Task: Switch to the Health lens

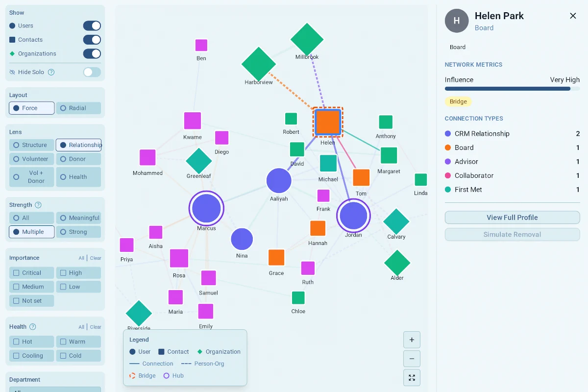Action: (78, 177)
